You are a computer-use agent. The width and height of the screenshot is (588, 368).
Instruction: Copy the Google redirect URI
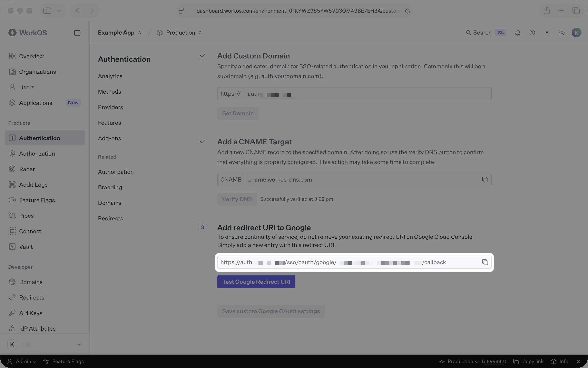click(x=485, y=262)
